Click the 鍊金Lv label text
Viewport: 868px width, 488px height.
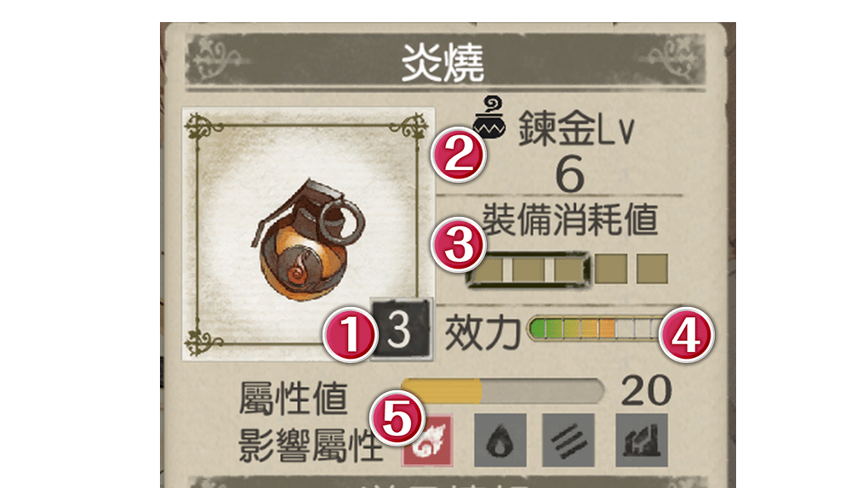pyautogui.click(x=576, y=129)
